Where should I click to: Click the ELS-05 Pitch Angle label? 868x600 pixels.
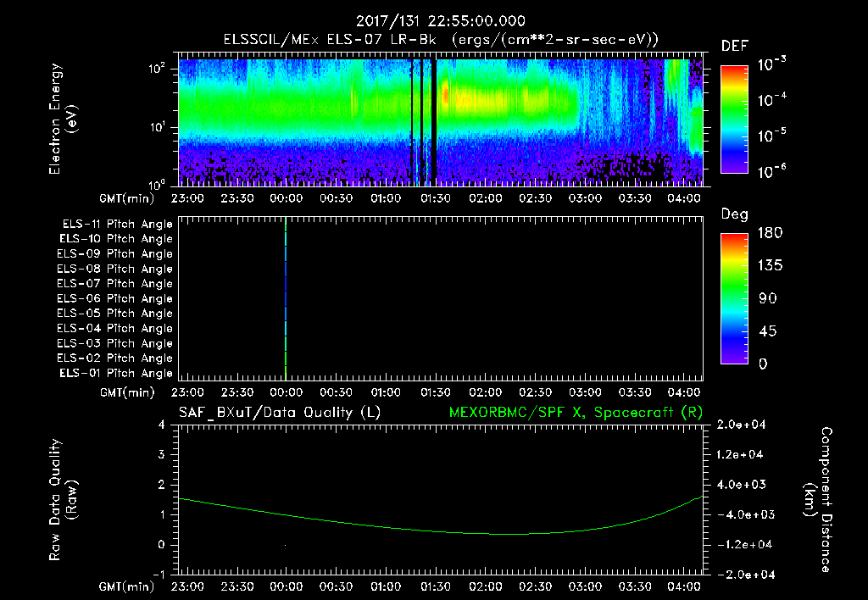(115, 314)
